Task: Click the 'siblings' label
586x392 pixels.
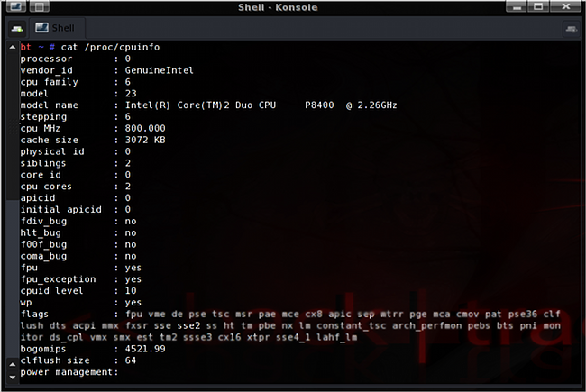Action: tap(43, 163)
